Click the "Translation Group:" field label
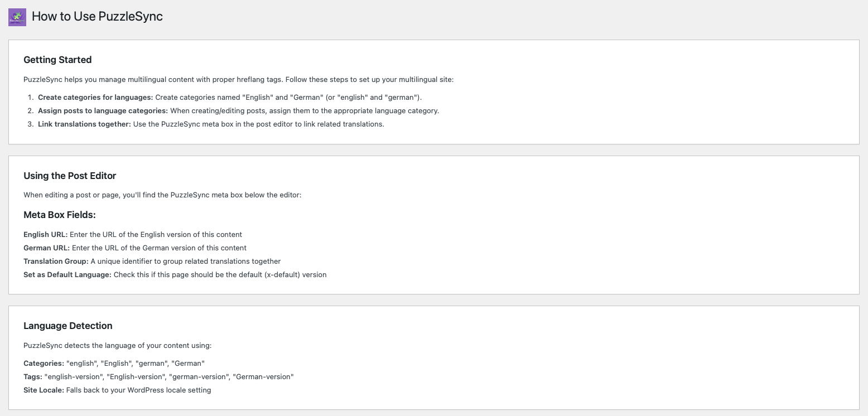 pos(56,262)
